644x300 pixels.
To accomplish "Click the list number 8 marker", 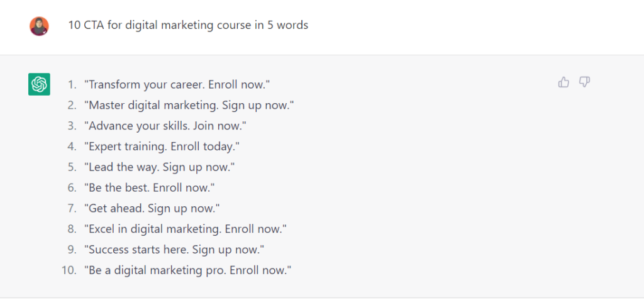I will tap(72, 229).
